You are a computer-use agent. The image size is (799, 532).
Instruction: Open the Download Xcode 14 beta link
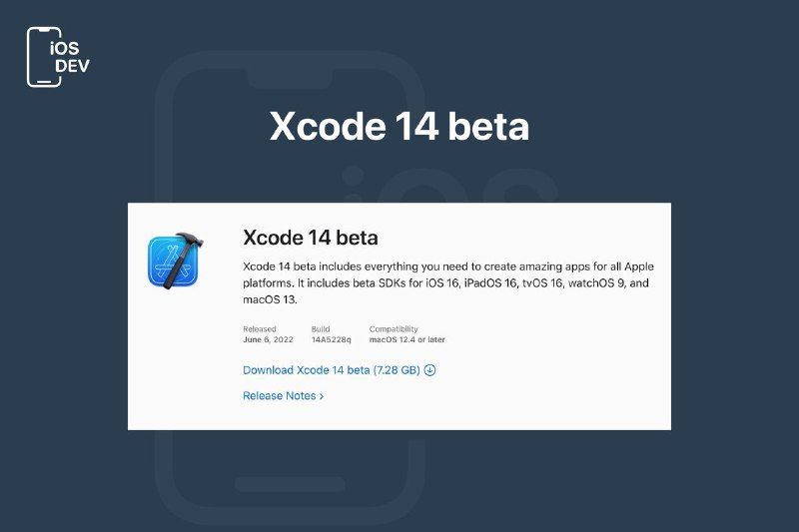[339, 370]
